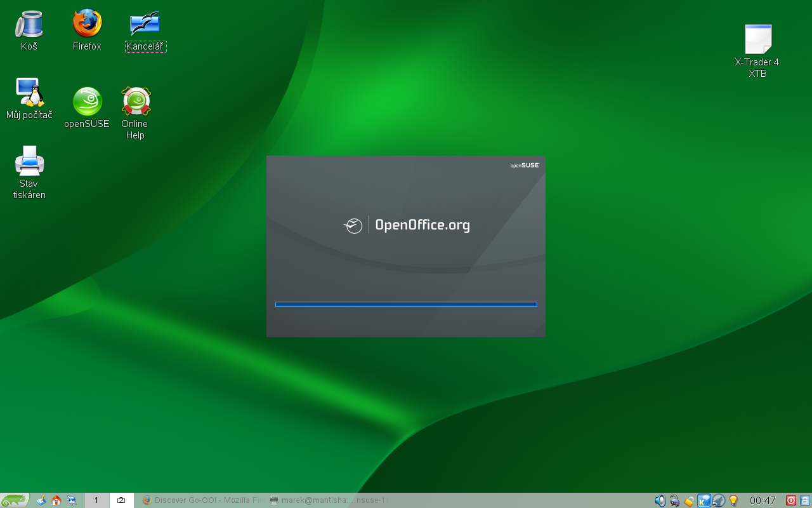The image size is (812, 508).
Task: Open the openSUSE chameleon start menu
Action: coord(15,500)
